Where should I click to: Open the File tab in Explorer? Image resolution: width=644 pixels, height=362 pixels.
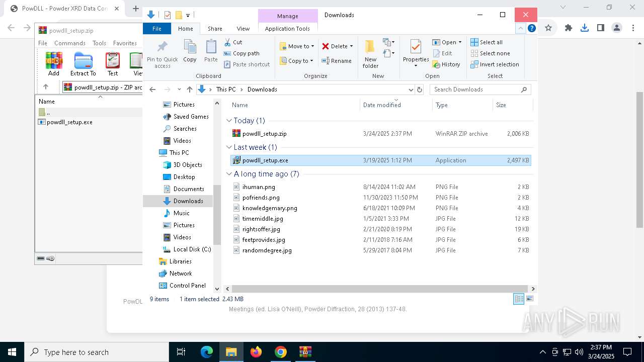157,29
